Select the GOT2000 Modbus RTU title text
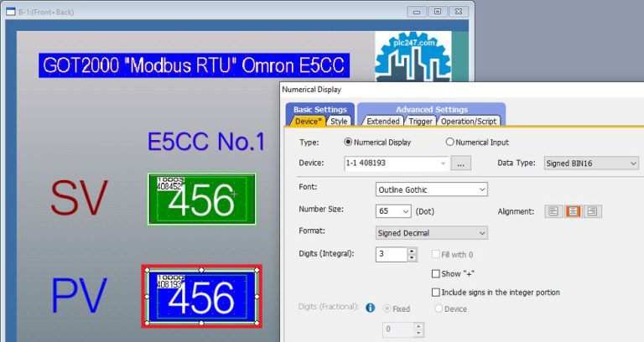644x342 pixels. pyautogui.click(x=195, y=65)
